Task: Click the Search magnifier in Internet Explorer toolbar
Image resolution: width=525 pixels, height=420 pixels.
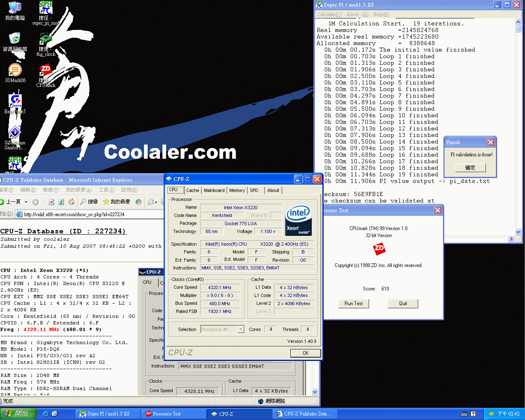Action: [x=89, y=202]
